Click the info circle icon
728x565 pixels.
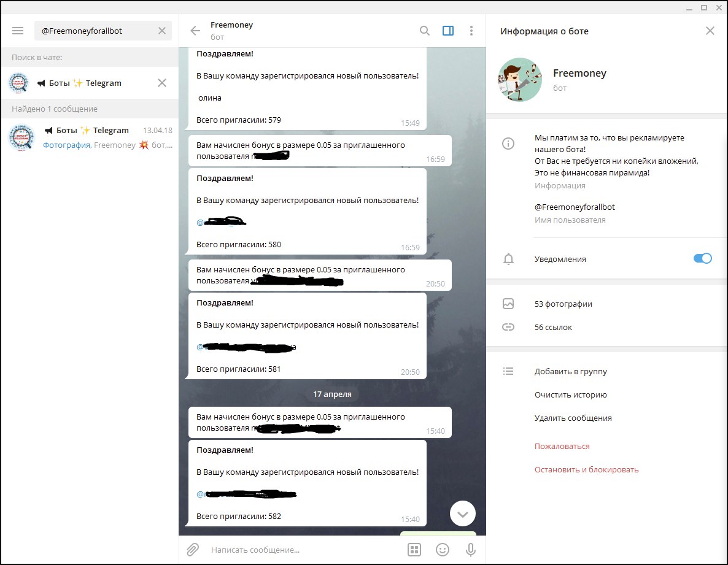508,144
